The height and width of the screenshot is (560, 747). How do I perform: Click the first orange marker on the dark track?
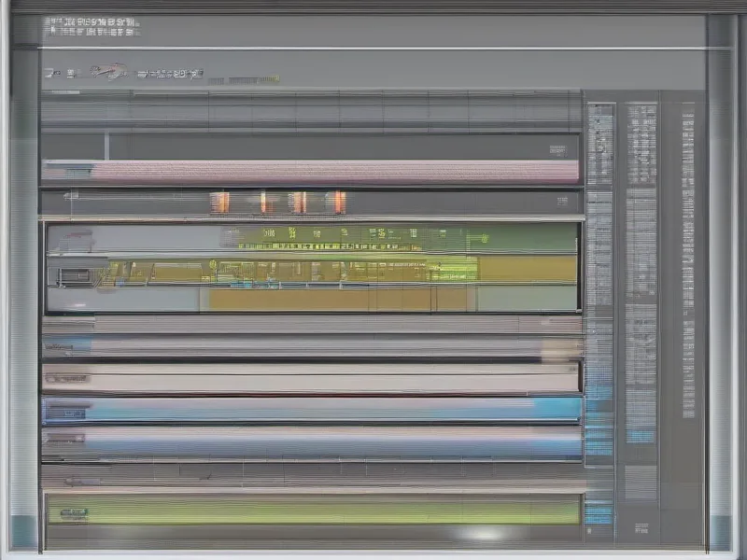219,202
